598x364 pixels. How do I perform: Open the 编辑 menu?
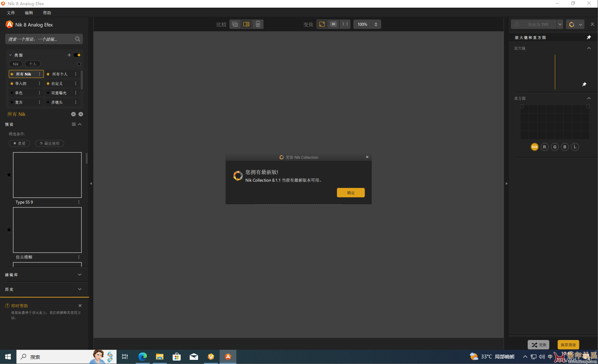[29, 13]
